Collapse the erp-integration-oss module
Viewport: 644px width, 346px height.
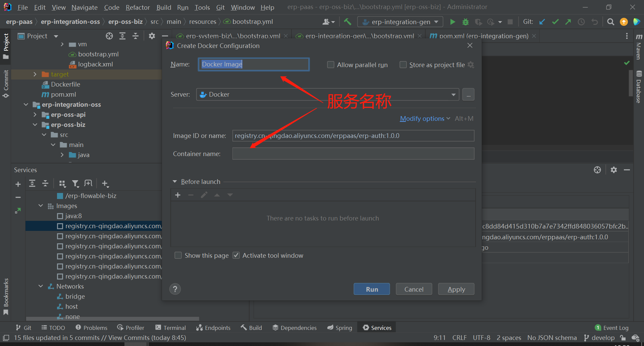click(26, 104)
